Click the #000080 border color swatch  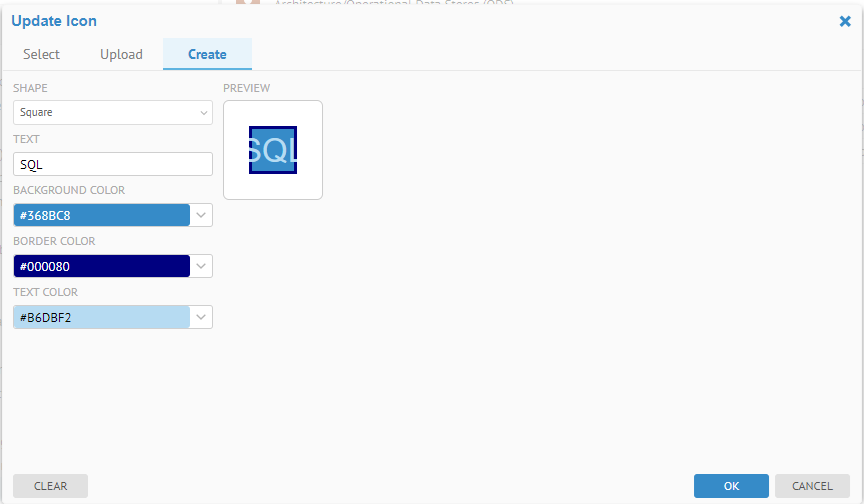[101, 266]
